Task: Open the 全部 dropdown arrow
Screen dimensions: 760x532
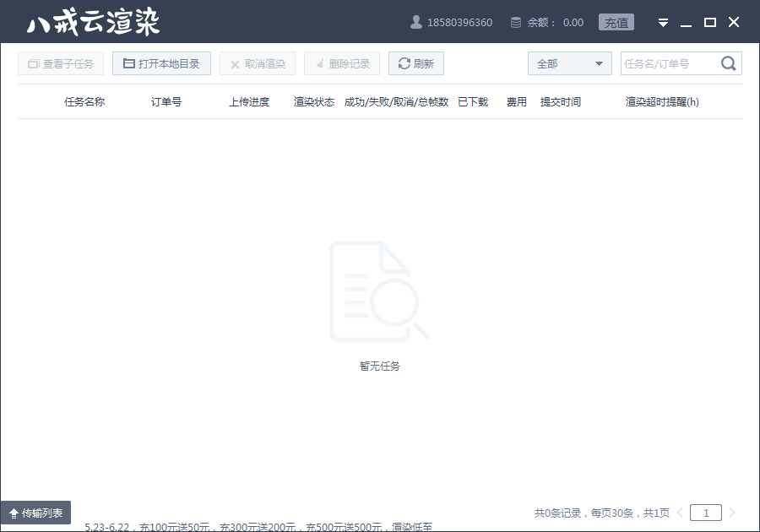Action: [x=600, y=62]
